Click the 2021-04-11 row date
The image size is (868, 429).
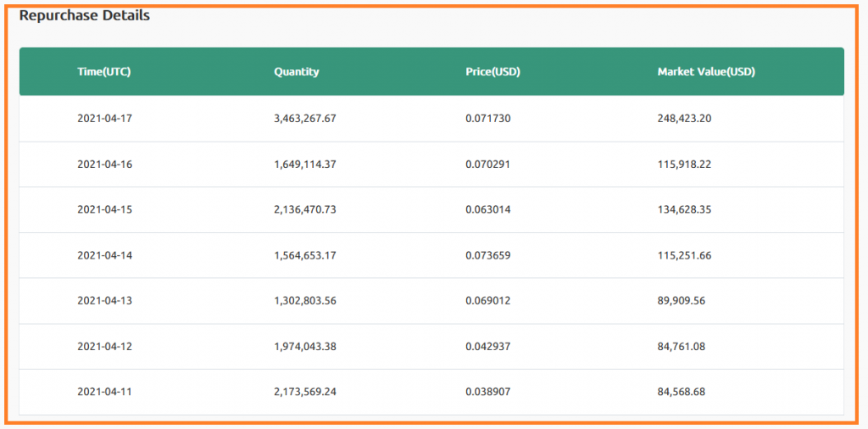[105, 392]
